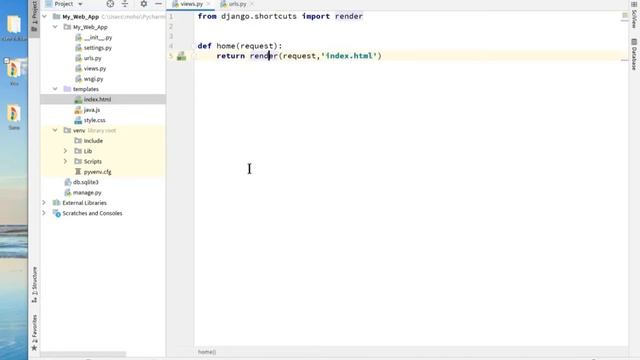Select urls.py in the project tree

[x=88, y=58]
